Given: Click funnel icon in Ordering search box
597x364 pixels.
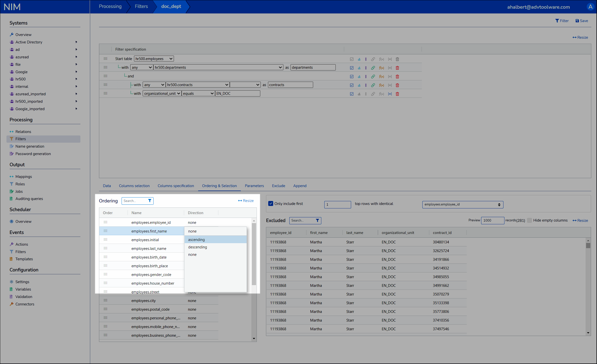Looking at the screenshot, I should pos(150,201).
